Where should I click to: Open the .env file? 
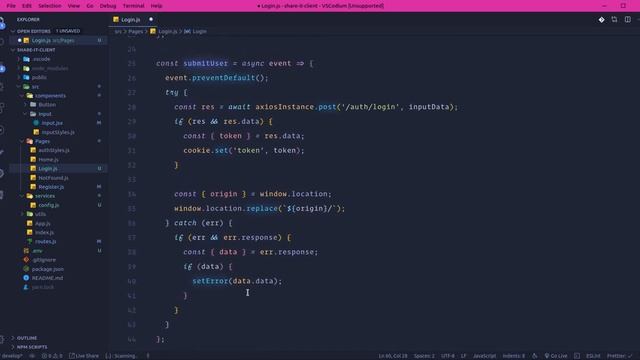click(37, 251)
